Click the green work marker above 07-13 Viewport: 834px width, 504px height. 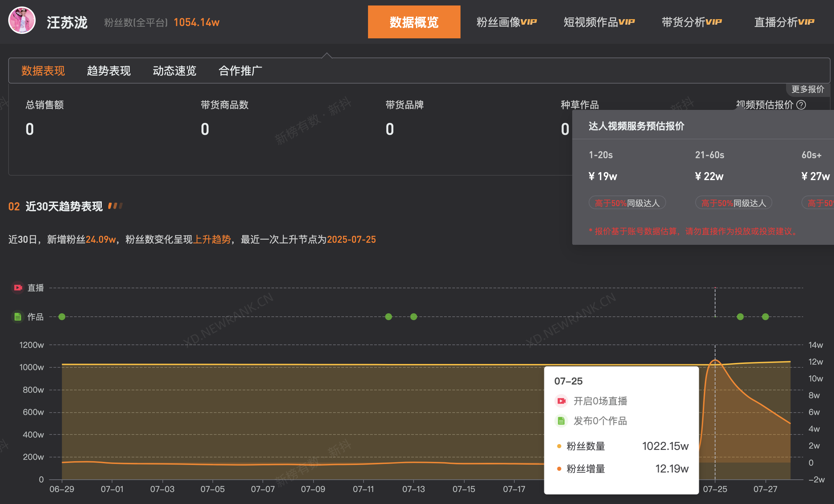(414, 316)
